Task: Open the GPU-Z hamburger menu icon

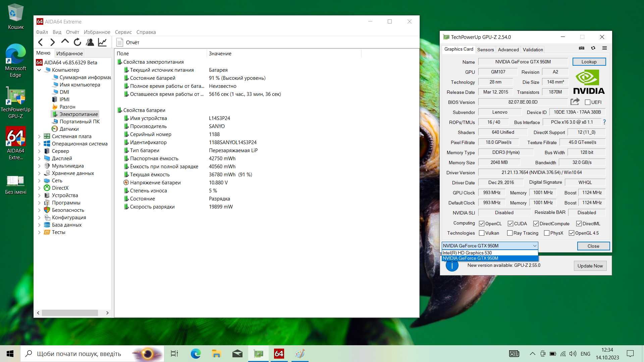Action: coord(604,48)
